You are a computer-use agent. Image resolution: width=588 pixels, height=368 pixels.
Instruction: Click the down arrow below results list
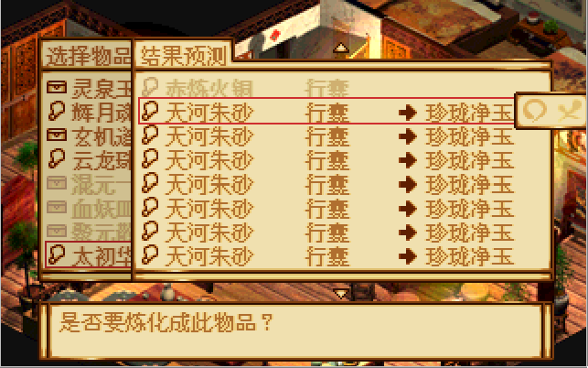(340, 293)
